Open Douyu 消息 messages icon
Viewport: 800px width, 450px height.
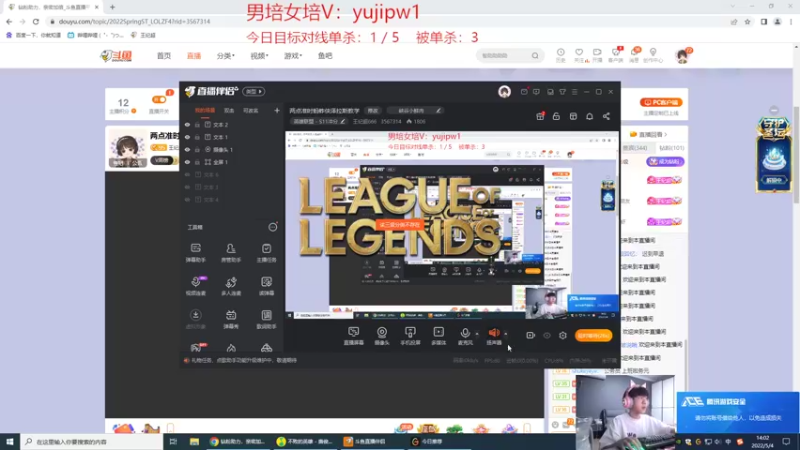[634, 55]
